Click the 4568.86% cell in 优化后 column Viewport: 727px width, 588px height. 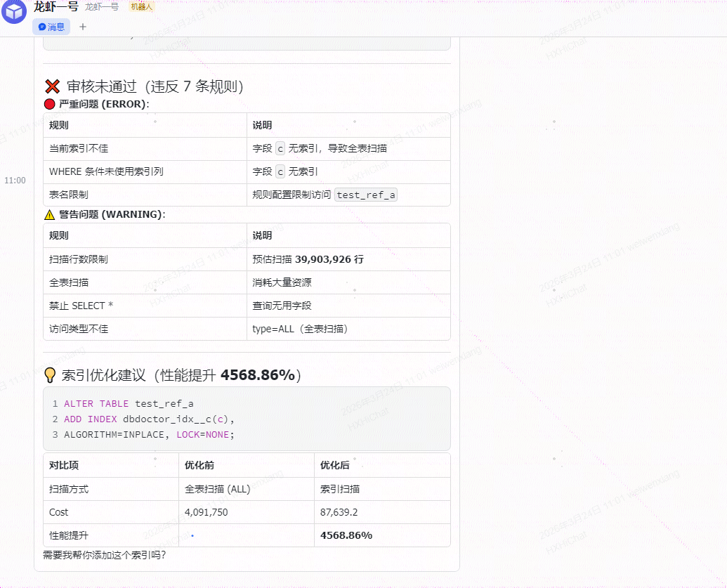click(x=382, y=535)
